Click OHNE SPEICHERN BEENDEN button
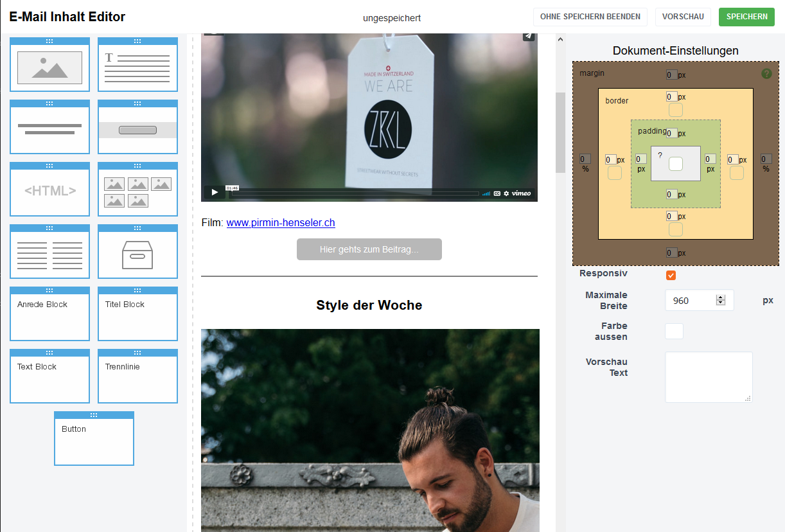 (x=590, y=17)
